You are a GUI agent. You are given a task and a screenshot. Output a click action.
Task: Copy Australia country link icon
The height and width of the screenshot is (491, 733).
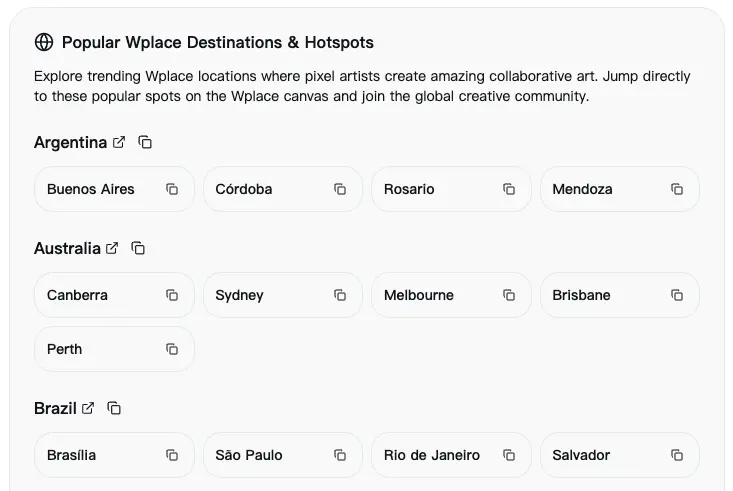(x=138, y=248)
